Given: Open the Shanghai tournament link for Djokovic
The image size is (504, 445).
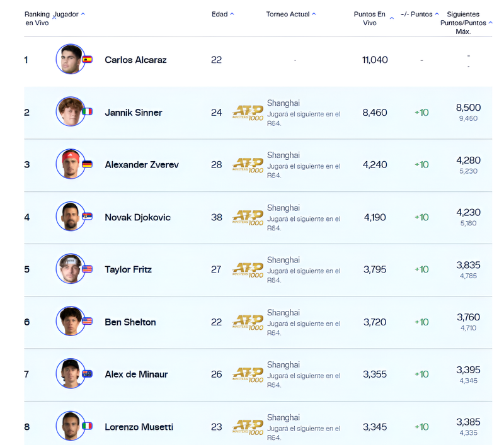Looking at the screenshot, I should click(x=283, y=208).
